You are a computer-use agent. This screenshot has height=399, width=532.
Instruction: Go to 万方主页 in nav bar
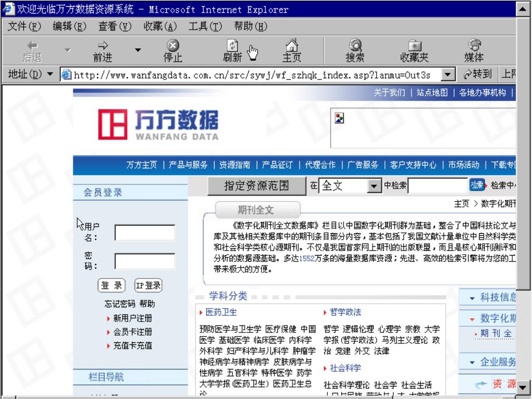coord(142,165)
